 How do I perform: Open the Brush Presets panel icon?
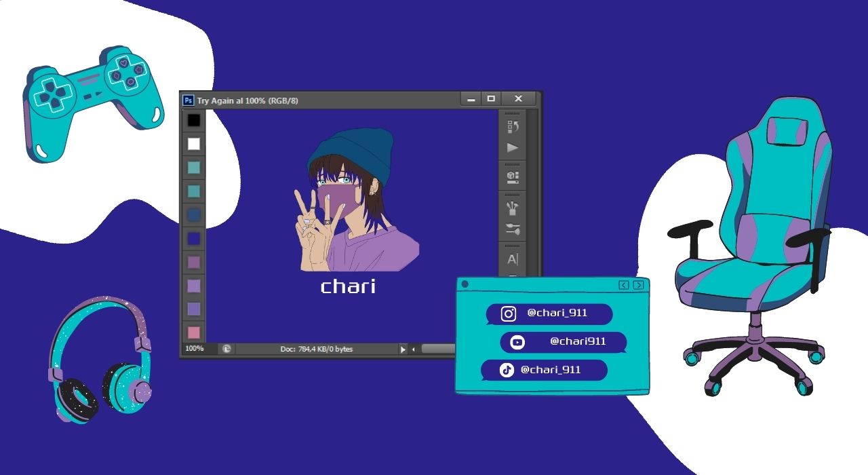pyautogui.click(x=513, y=206)
